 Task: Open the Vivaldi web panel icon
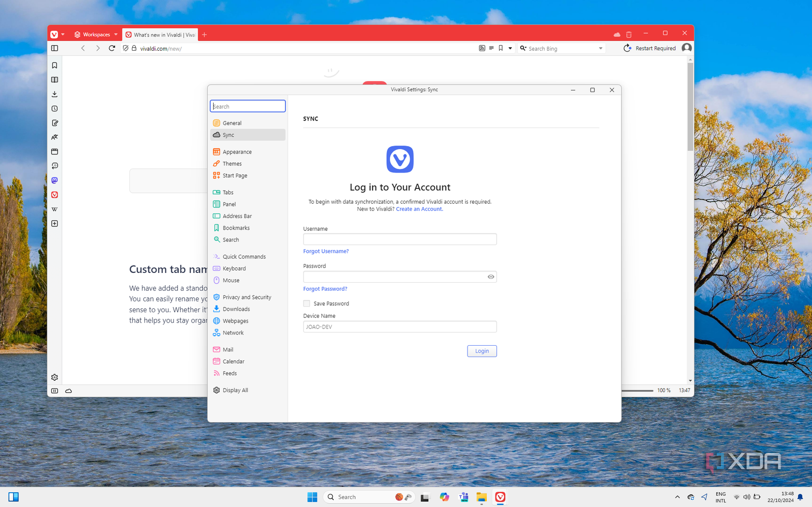pos(55,195)
